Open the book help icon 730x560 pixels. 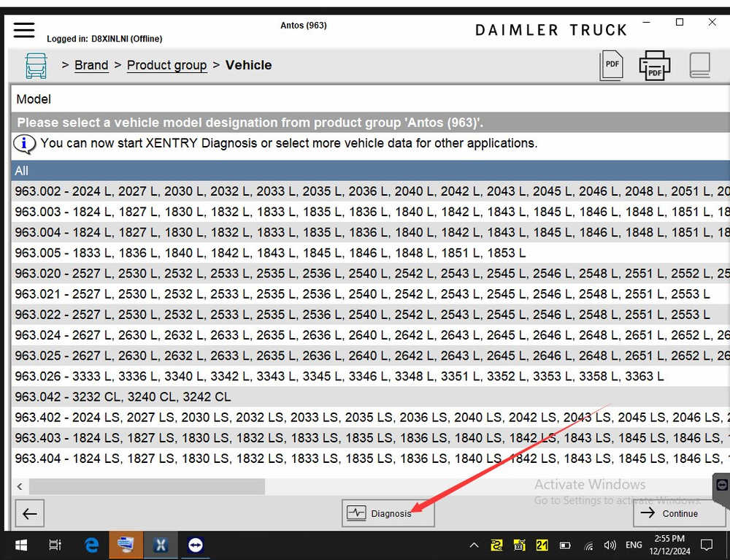click(x=700, y=65)
